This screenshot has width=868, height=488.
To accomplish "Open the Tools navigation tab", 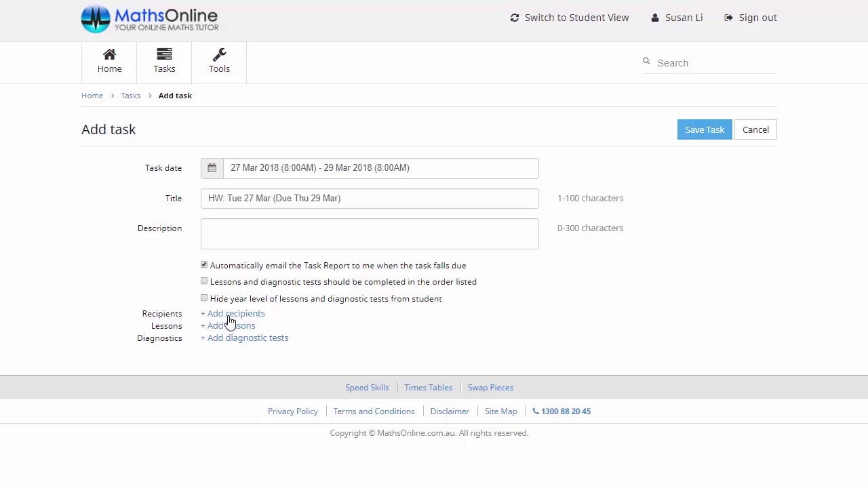I will point(219,62).
